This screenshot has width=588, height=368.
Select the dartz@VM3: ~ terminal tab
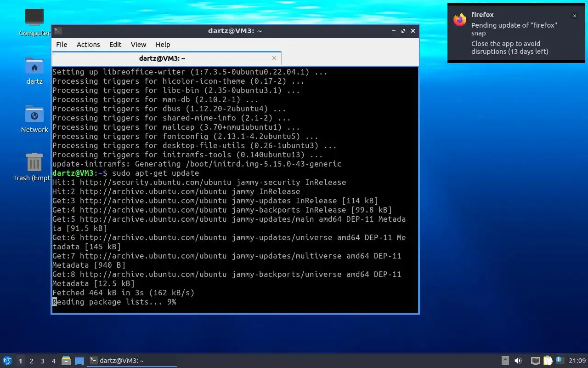pos(166,58)
